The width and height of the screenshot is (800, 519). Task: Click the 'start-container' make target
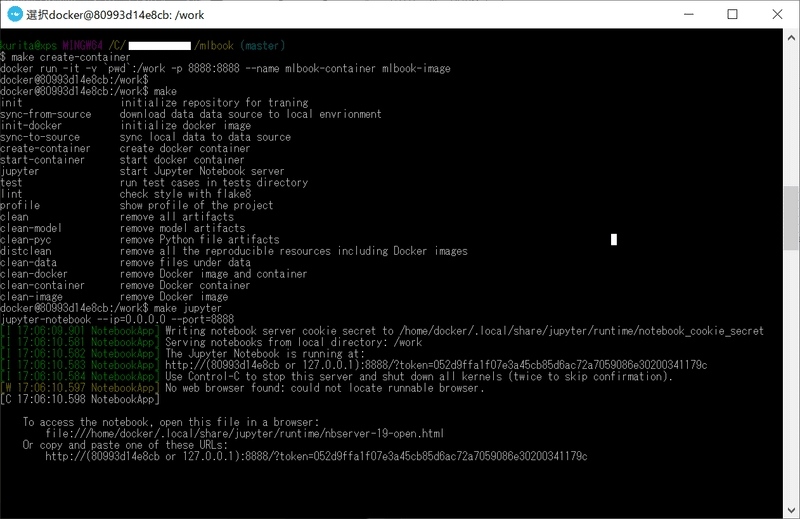(x=42, y=160)
